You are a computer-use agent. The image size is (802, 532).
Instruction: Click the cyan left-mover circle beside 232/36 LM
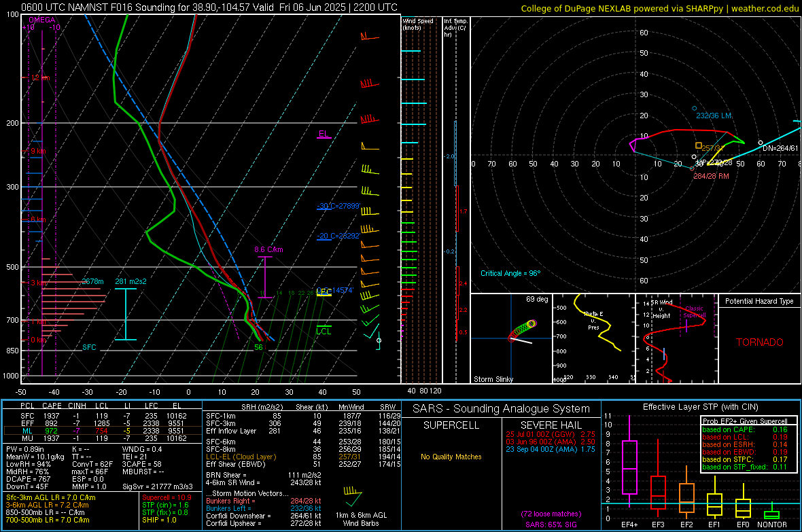pyautogui.click(x=694, y=109)
